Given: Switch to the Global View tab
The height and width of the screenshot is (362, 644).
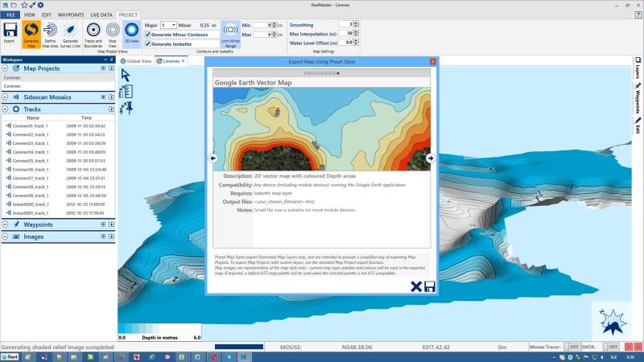Looking at the screenshot, I should click(x=137, y=60).
